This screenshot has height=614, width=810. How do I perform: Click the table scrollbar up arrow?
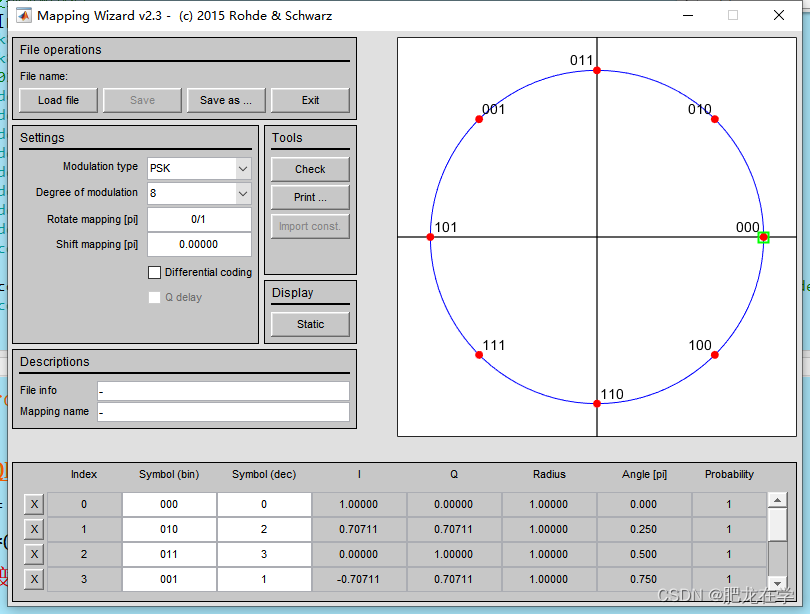(777, 500)
